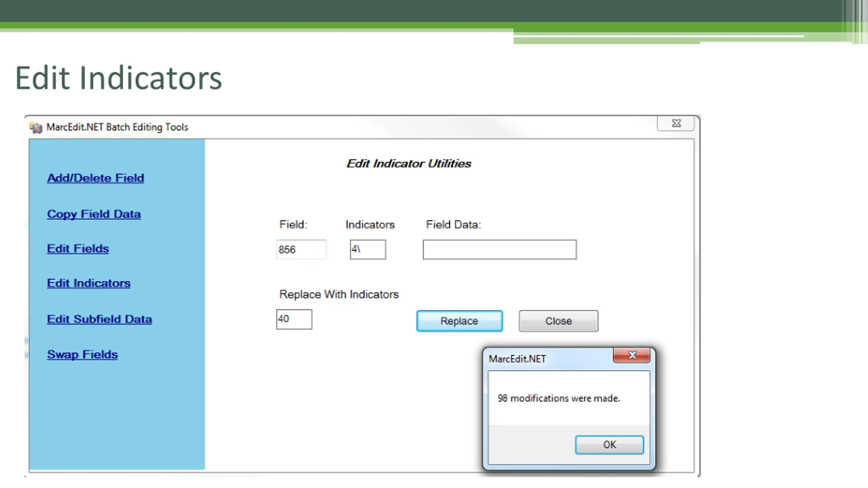Click the 'MarcEdit.NET' dialog title text
The image size is (868, 488).
click(x=517, y=359)
